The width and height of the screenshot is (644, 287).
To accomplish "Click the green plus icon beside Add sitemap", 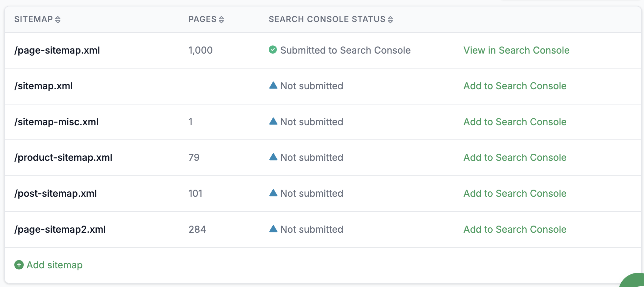I will (19, 265).
